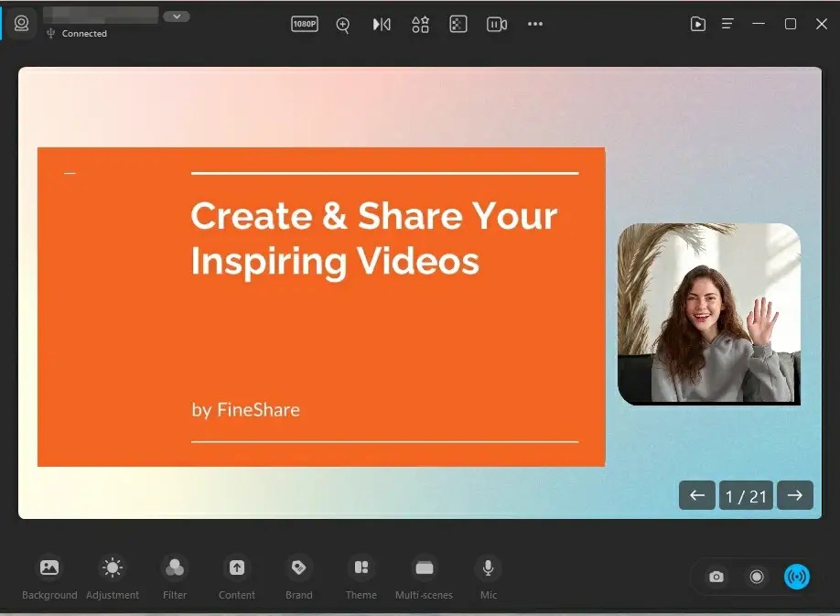
Task: Open the Multi-scenes panel
Action: [423, 576]
